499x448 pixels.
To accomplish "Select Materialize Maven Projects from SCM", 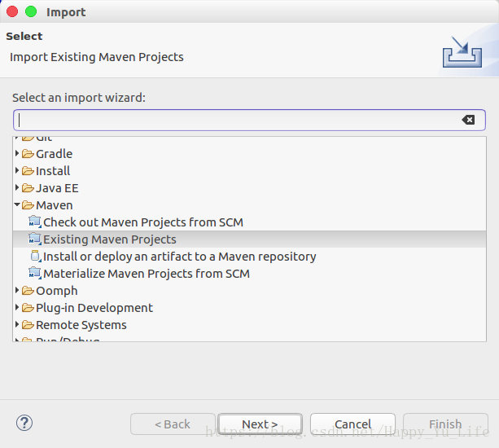I will pyautogui.click(x=147, y=274).
